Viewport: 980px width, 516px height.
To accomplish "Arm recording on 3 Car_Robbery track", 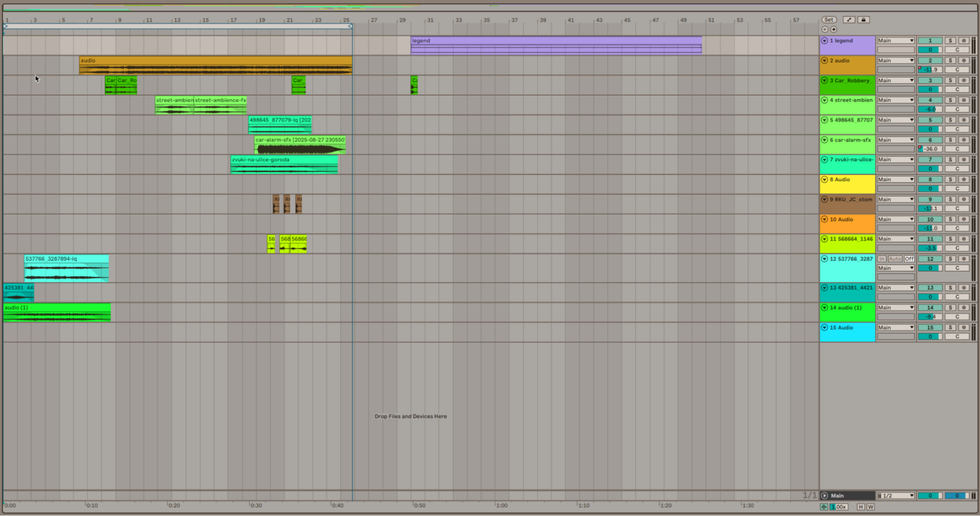I will point(964,81).
